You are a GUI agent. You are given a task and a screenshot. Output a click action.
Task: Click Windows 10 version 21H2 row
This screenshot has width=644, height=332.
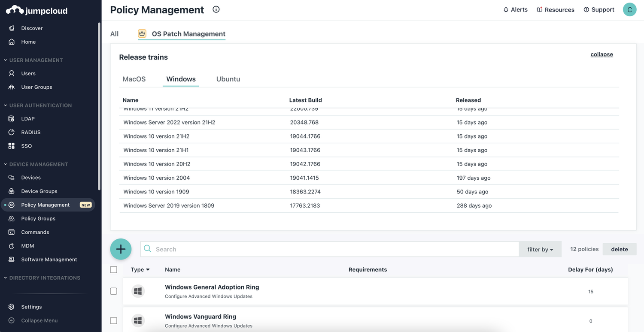pyautogui.click(x=369, y=136)
